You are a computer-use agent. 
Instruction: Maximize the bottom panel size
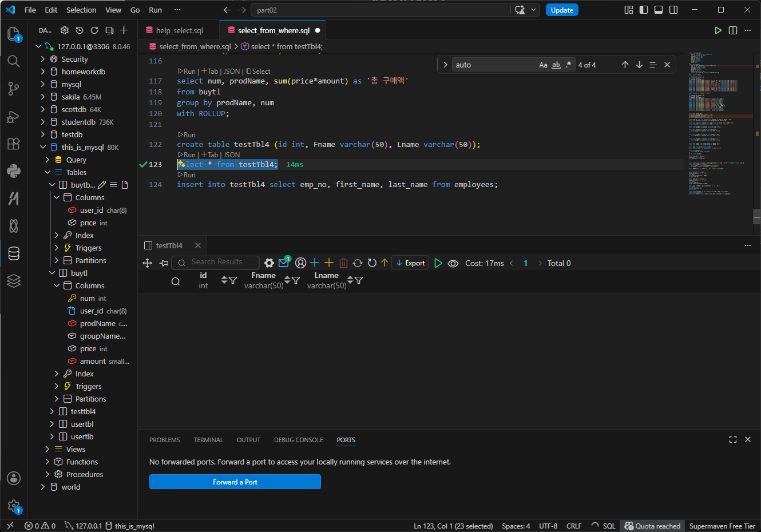point(733,439)
